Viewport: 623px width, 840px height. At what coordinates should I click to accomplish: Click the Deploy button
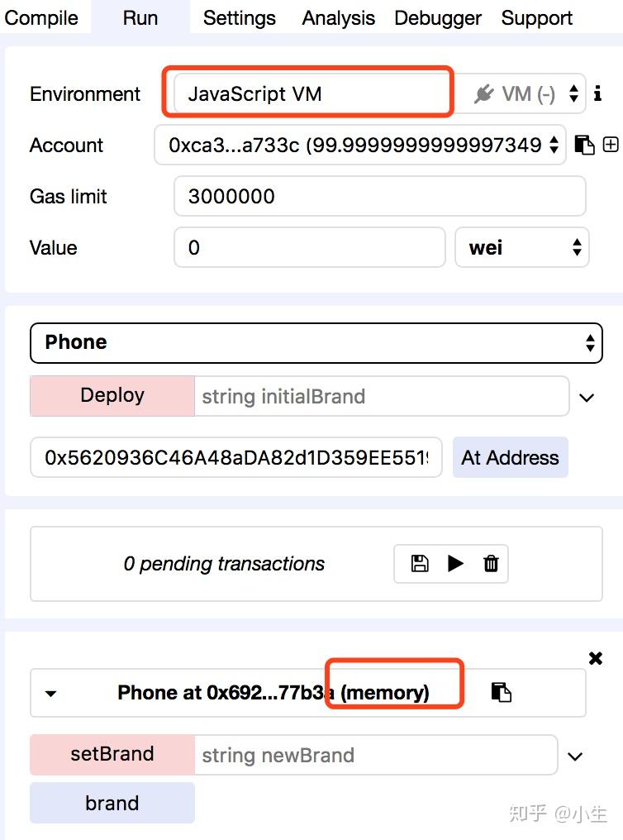112,395
